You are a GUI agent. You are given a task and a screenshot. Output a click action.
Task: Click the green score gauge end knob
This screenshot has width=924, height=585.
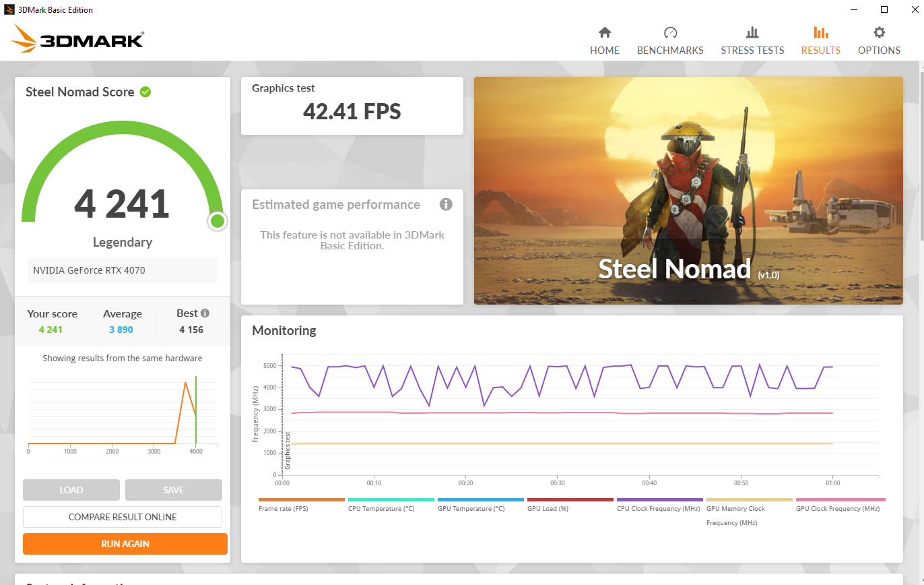click(217, 221)
